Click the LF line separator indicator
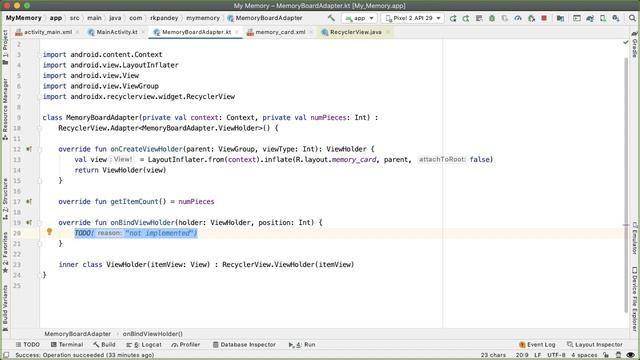Screen dimensions: 640x360 pos(538,355)
